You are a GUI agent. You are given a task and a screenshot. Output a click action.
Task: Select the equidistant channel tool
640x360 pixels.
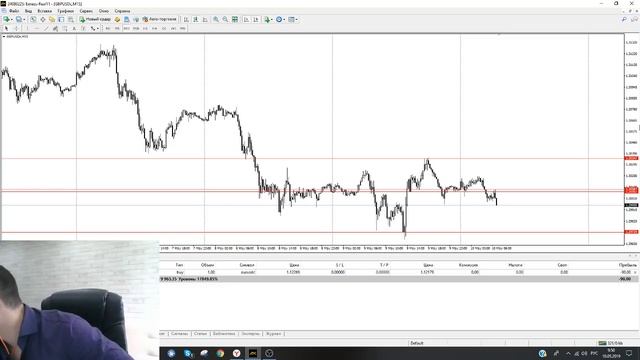click(56, 29)
